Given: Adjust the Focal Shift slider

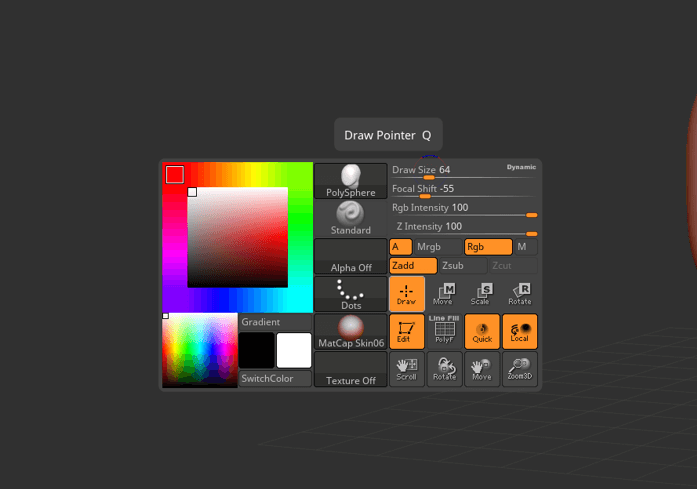Looking at the screenshot, I should click(464, 190).
